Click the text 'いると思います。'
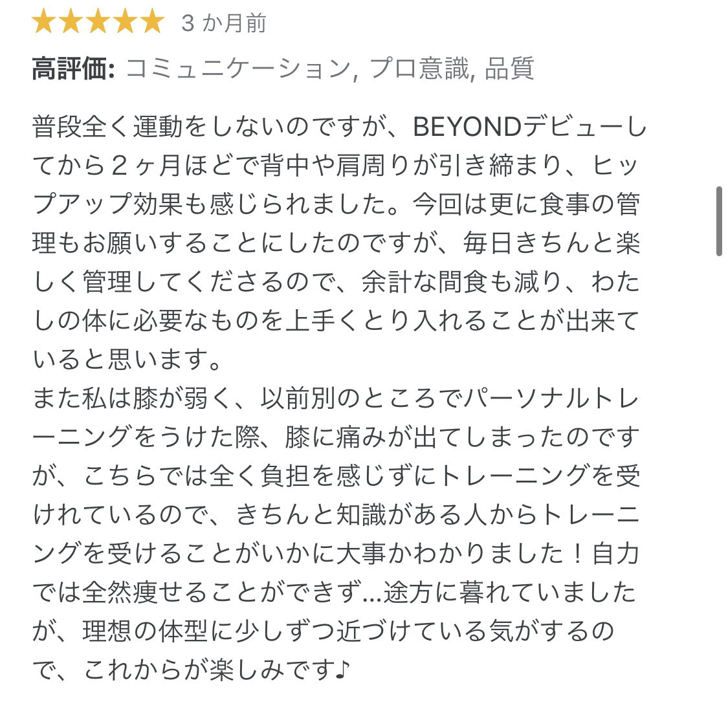Image resolution: width=728 pixels, height=711 pixels. (127, 359)
